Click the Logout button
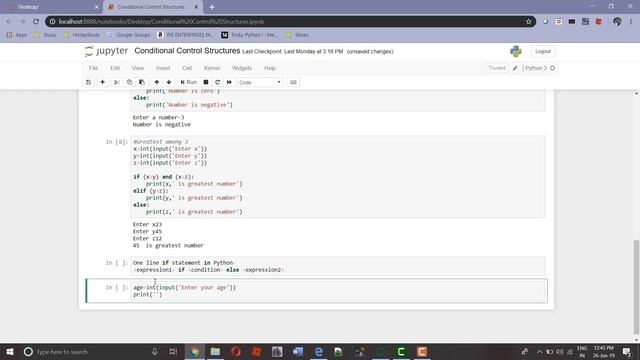This screenshot has width=640, height=360. coord(543,51)
